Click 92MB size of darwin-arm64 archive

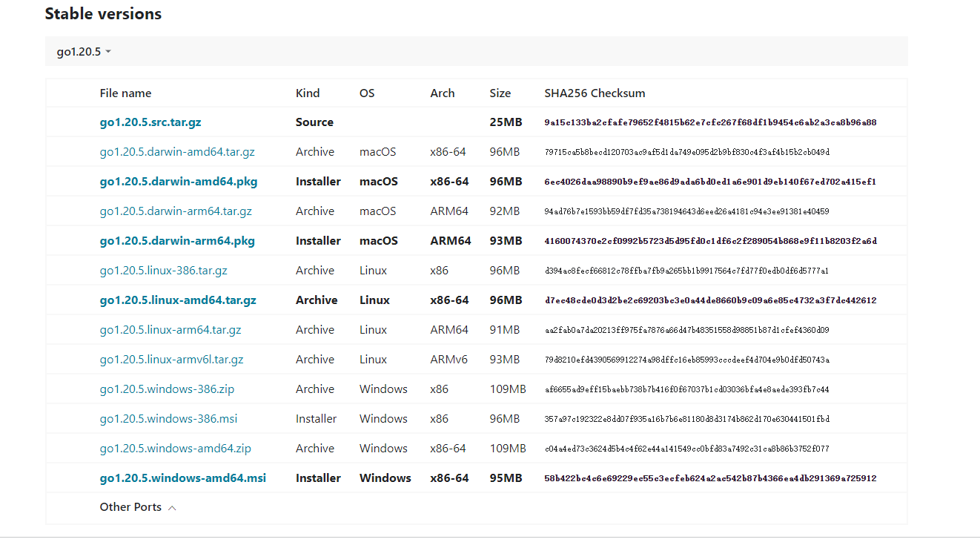pos(505,211)
